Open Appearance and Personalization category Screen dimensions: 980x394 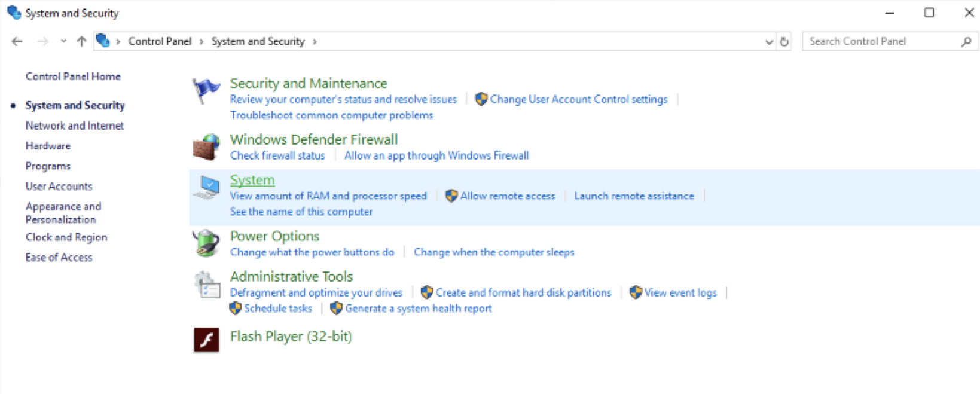63,213
